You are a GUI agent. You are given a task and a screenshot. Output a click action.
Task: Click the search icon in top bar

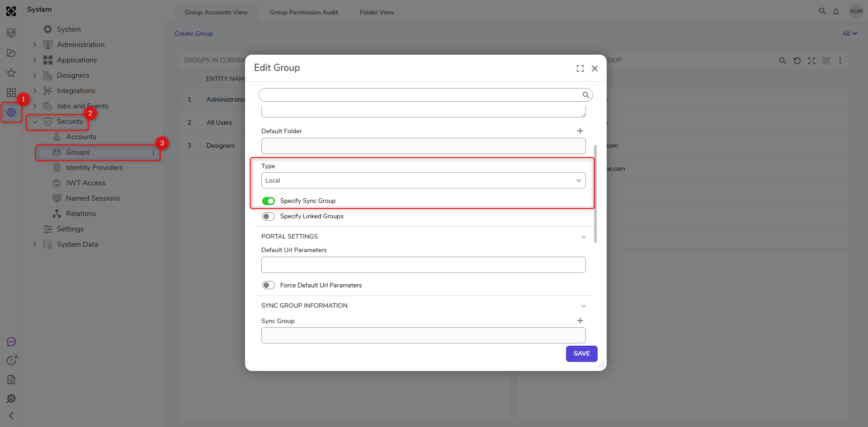[x=822, y=11]
